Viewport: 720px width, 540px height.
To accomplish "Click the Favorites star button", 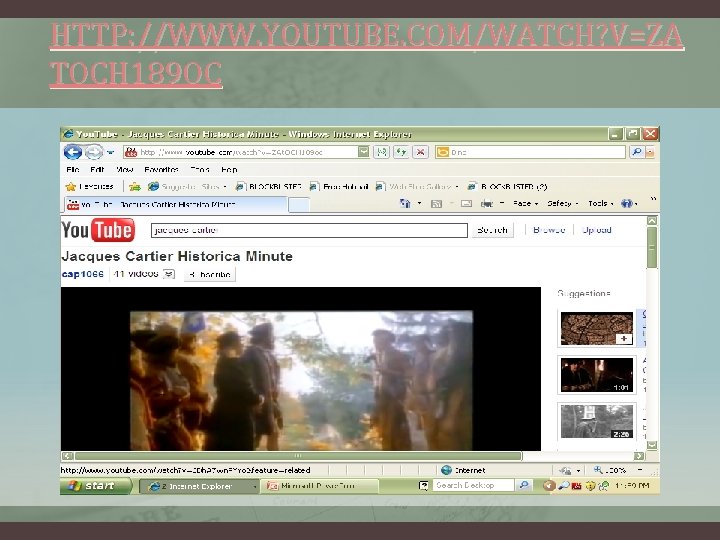I will click(x=90, y=186).
